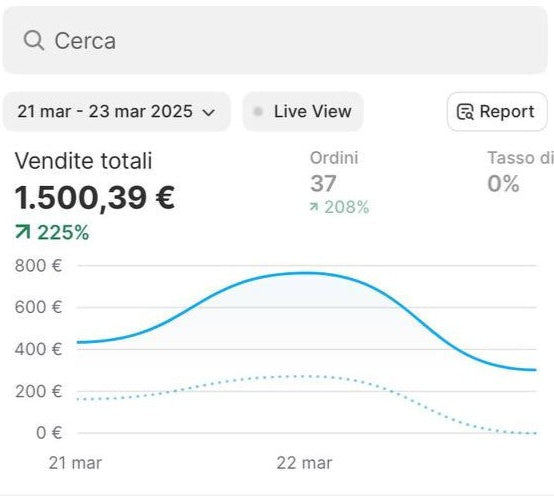Select the 21 mar - 23 mar 2025 date picker
The image size is (554, 496).
click(x=117, y=112)
